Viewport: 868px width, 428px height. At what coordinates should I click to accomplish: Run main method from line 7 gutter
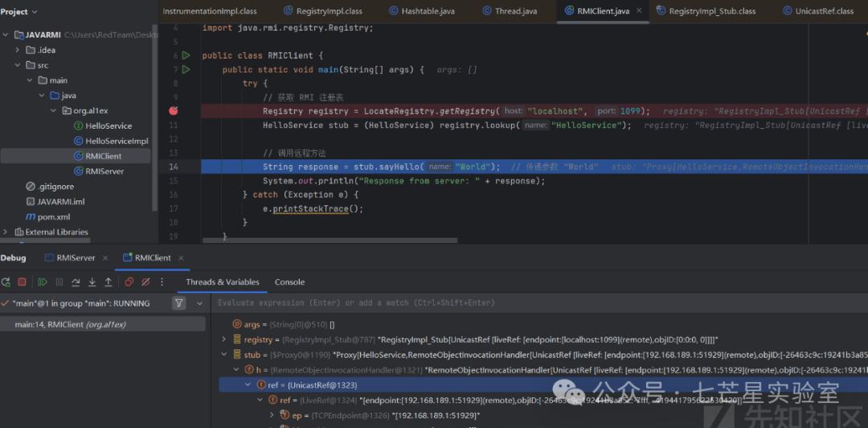tap(186, 69)
